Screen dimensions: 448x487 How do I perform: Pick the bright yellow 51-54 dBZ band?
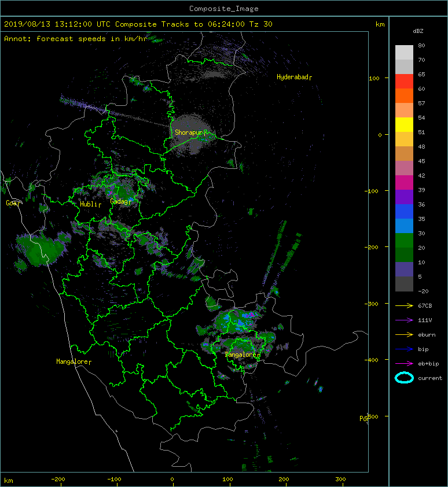pos(404,125)
